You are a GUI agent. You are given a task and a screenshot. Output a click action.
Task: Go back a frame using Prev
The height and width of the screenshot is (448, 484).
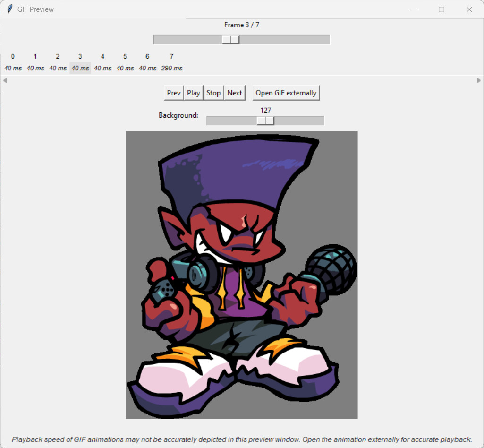173,92
